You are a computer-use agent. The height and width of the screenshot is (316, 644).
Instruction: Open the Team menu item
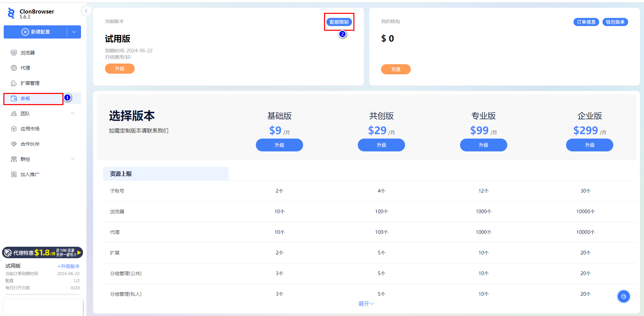pyautogui.click(x=25, y=114)
